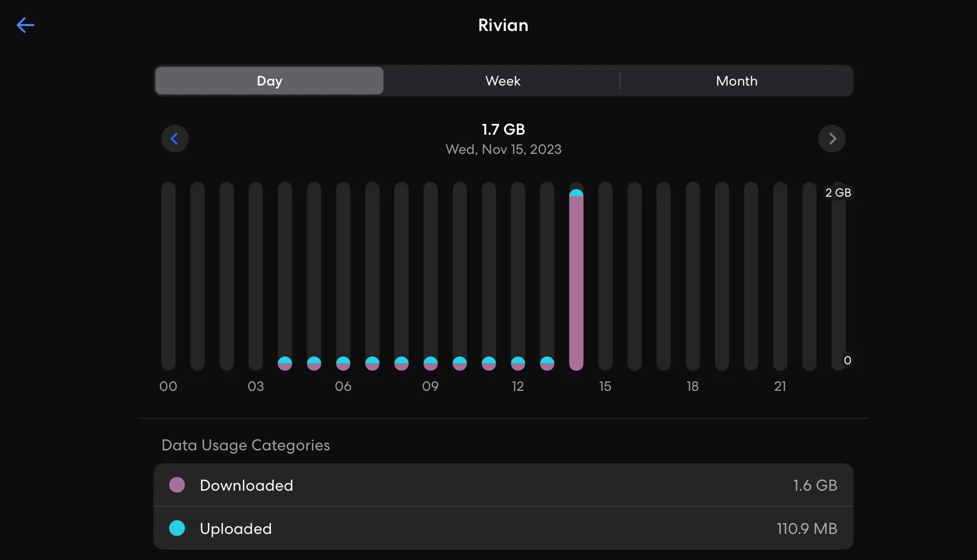Switch to the Month tab
Screen dimensions: 977x560
pos(737,81)
